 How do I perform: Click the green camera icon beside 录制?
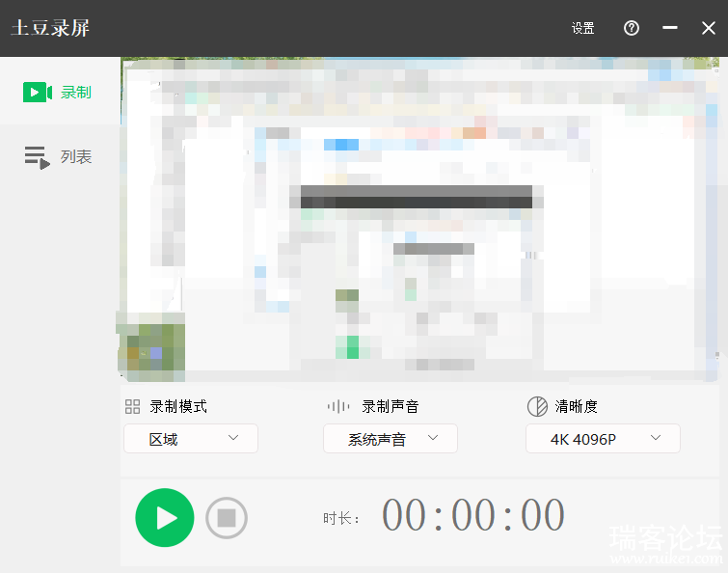pyautogui.click(x=38, y=92)
